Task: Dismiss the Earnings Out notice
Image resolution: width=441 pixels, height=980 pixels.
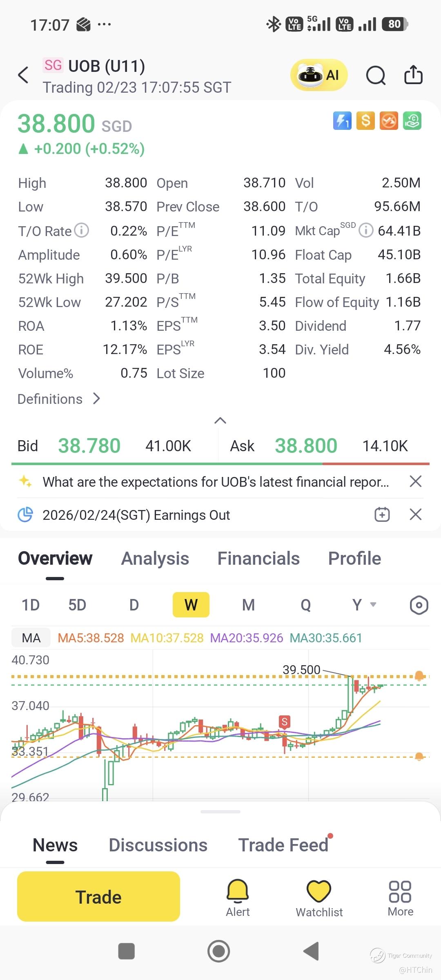Action: click(415, 514)
